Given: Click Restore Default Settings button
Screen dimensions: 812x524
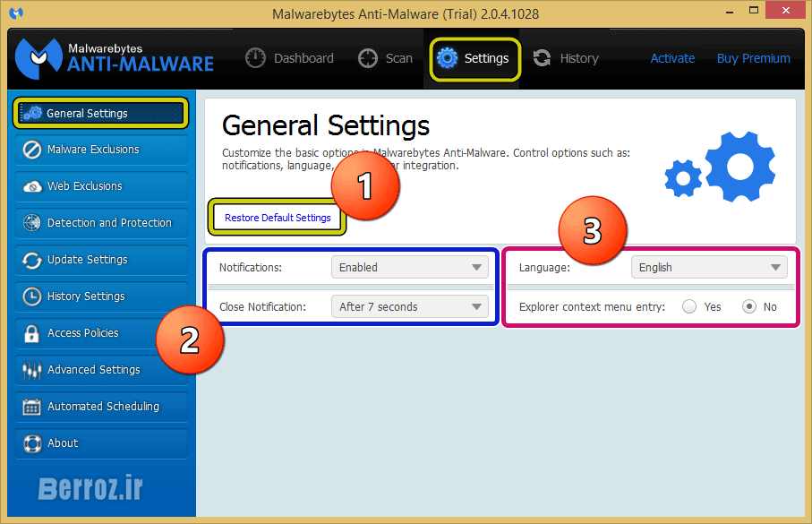Looking at the screenshot, I should pos(278,218).
